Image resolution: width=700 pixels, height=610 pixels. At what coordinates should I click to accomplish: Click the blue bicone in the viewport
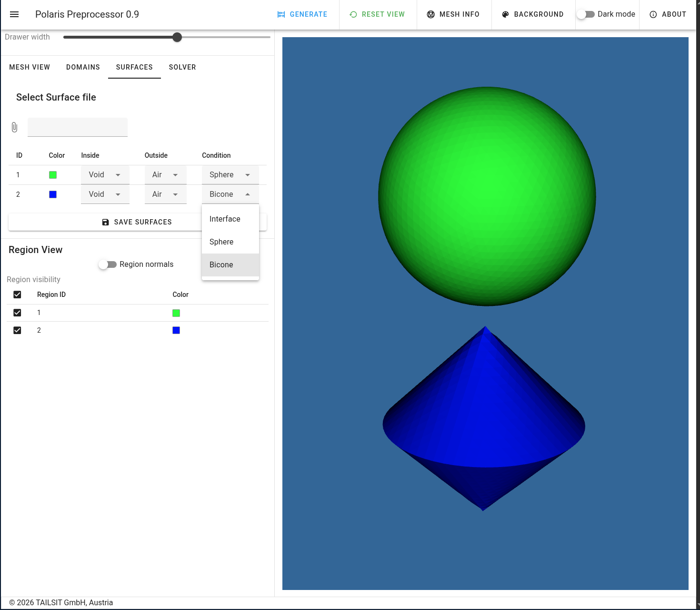tap(484, 418)
